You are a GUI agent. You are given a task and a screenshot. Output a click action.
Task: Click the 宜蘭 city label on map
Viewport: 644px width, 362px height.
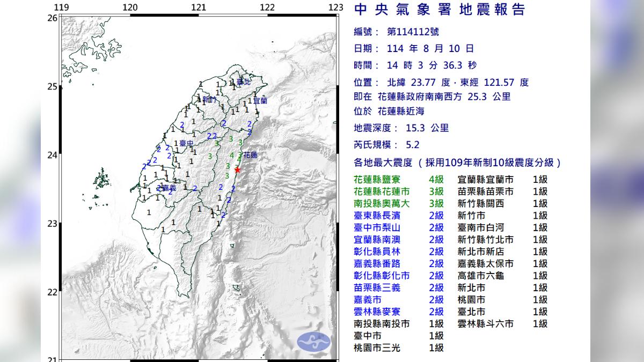260,100
